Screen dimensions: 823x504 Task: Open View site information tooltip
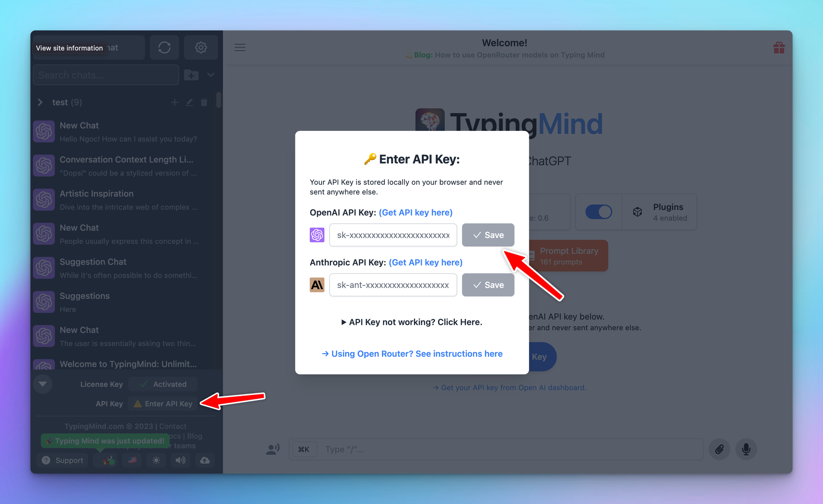point(70,48)
